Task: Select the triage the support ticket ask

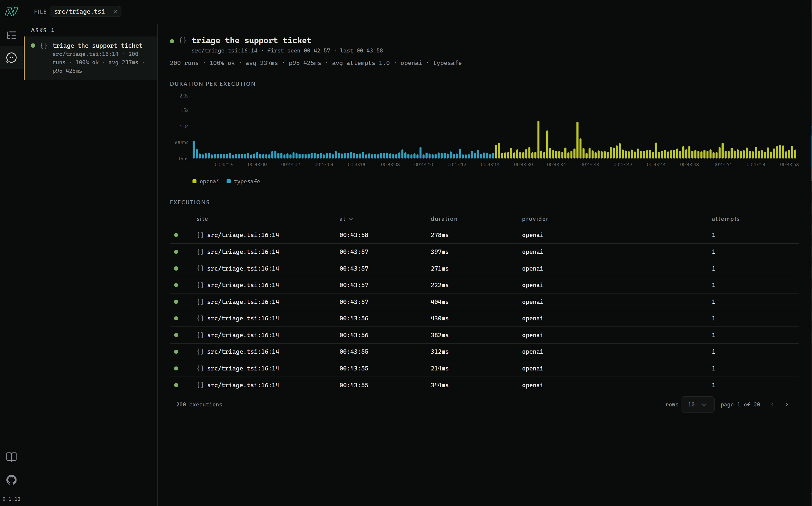Action: [x=91, y=58]
